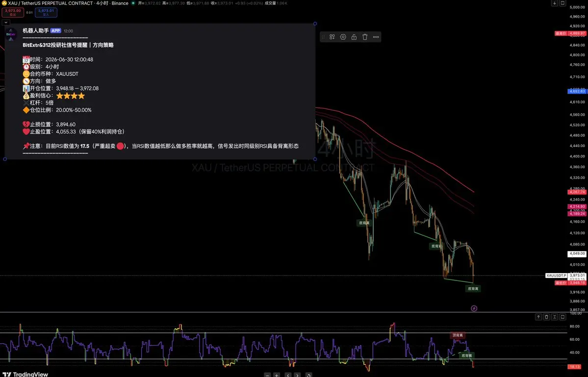588x377 pixels.
Task: Click the purple lightning bolt event icon
Action: coord(474,308)
